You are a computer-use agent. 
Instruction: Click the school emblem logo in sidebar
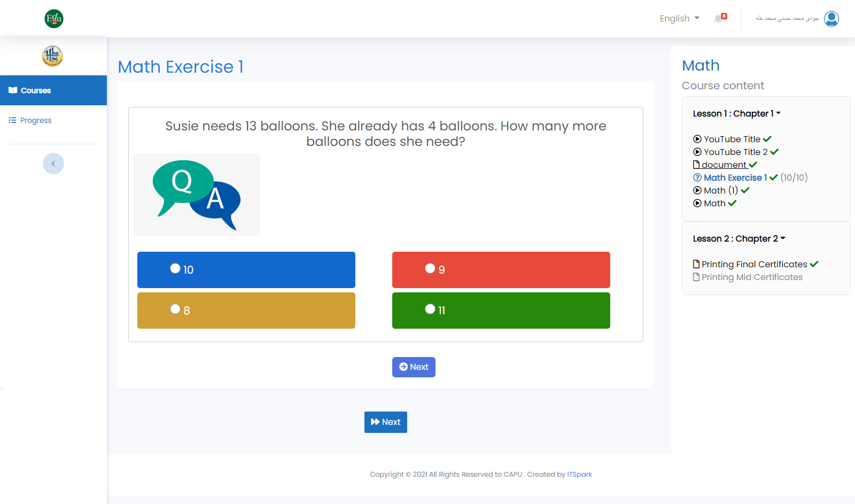[52, 56]
